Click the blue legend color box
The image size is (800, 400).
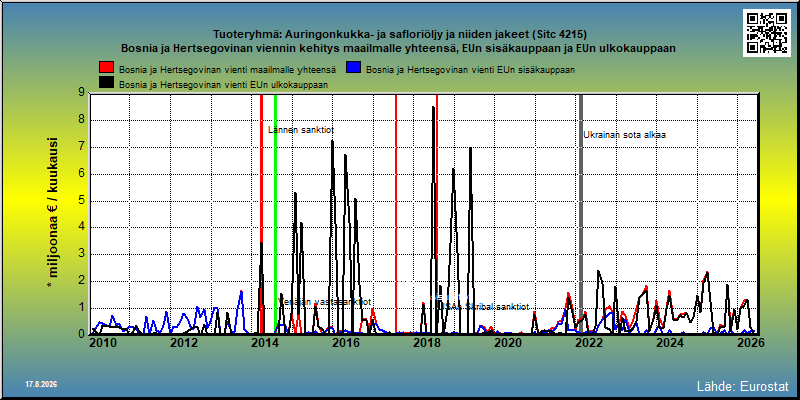point(354,67)
